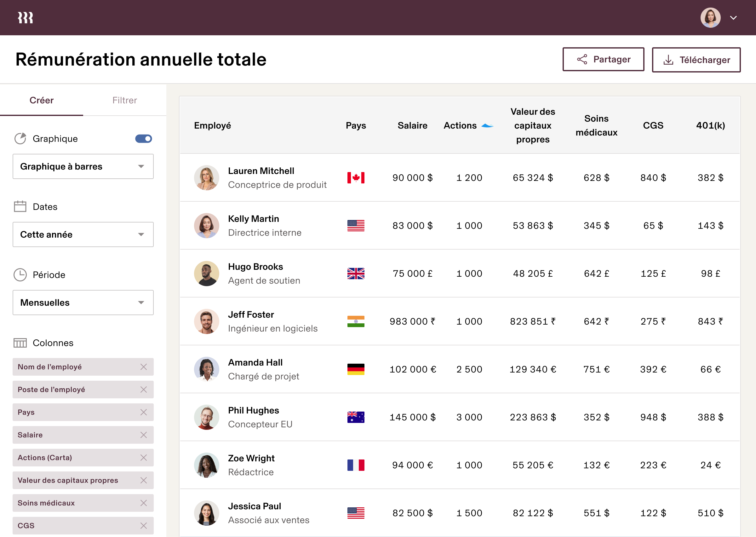Click the Germany flag for Amanda Hall
Viewport: 756px width, 537px height.
[x=356, y=369]
